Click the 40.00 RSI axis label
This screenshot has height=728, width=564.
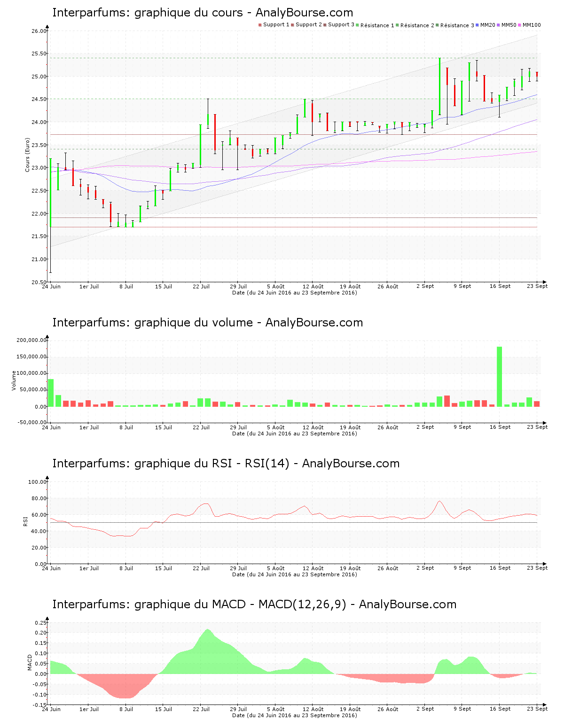39,531
